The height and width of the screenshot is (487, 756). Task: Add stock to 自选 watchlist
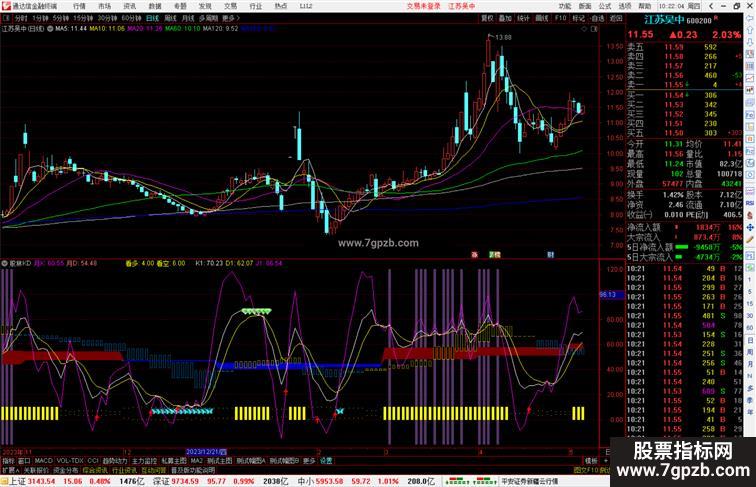(597, 18)
